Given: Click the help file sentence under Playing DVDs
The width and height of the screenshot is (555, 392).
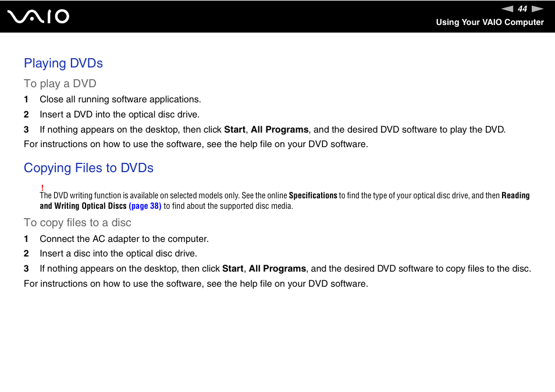Looking at the screenshot, I should pos(195,144).
